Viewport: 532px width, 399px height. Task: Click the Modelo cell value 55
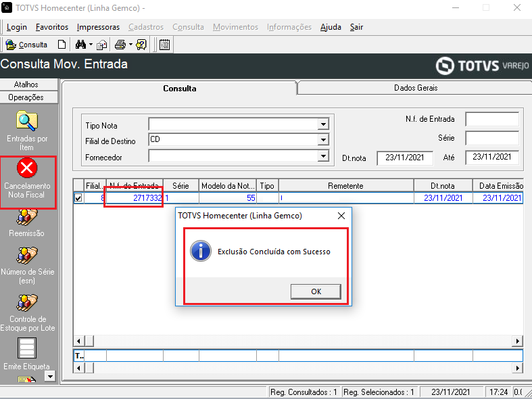pyautogui.click(x=228, y=197)
